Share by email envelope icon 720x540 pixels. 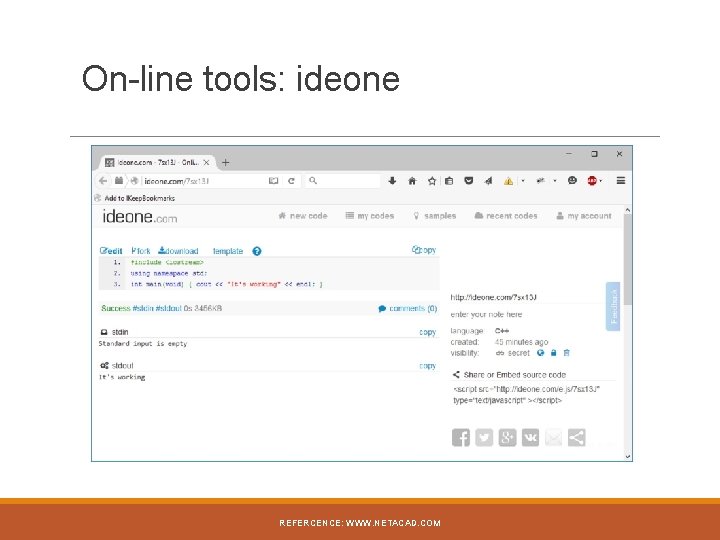[x=553, y=438]
